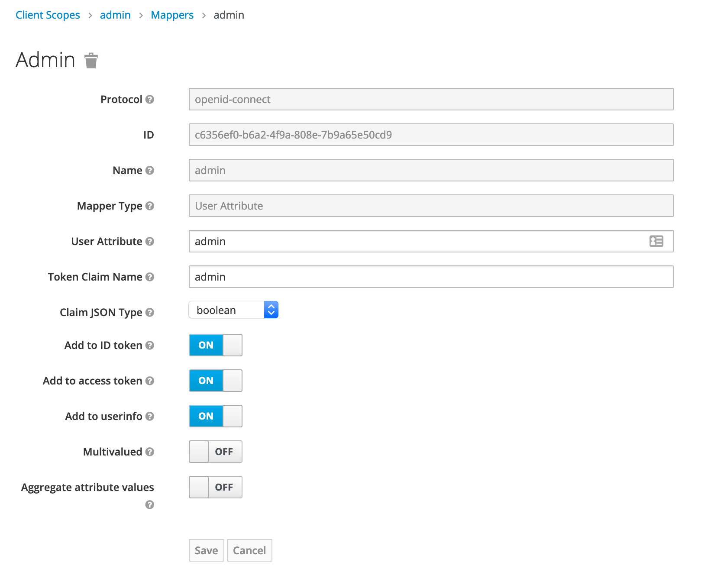The image size is (724, 588).
Task: Navigate to Mappers breadcrumb
Action: (x=172, y=15)
